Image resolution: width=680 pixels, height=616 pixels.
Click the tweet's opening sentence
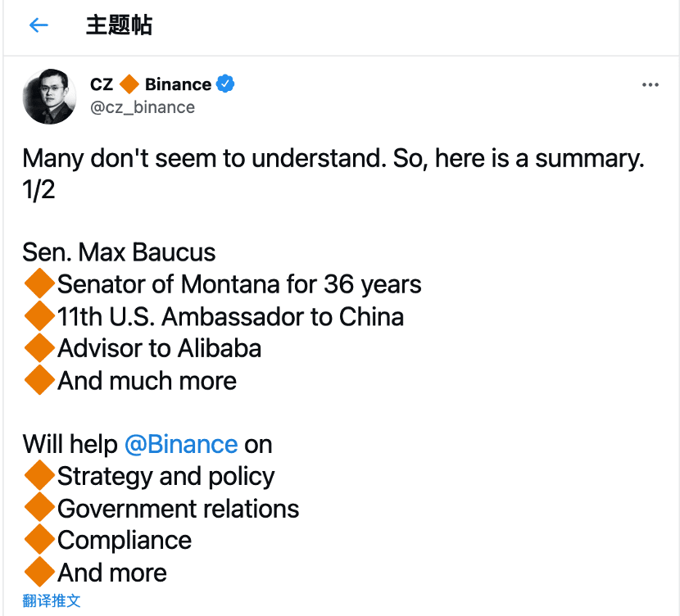333,158
